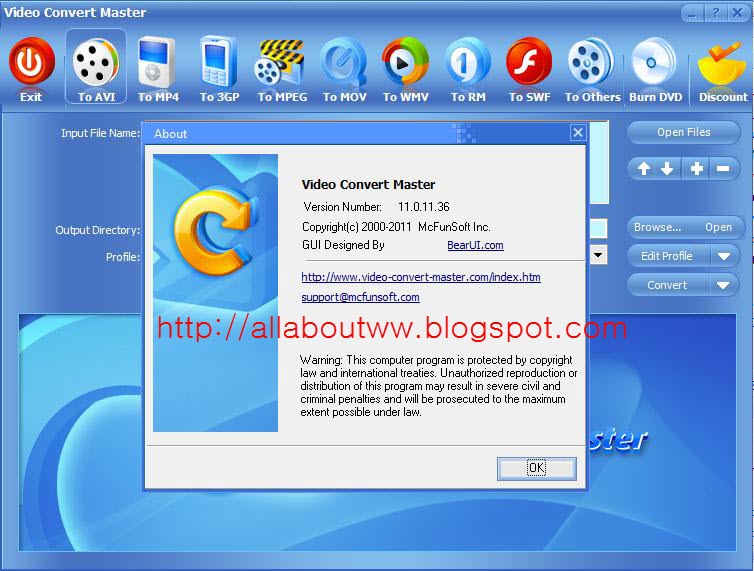
Task: Click the Convert button
Action: [x=666, y=285]
